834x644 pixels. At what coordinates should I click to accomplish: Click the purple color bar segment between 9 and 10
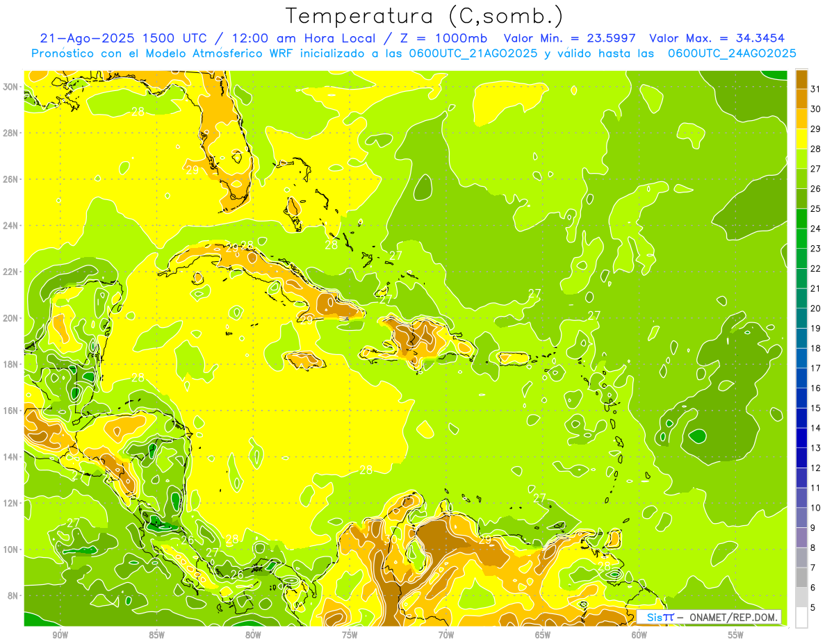click(801, 518)
